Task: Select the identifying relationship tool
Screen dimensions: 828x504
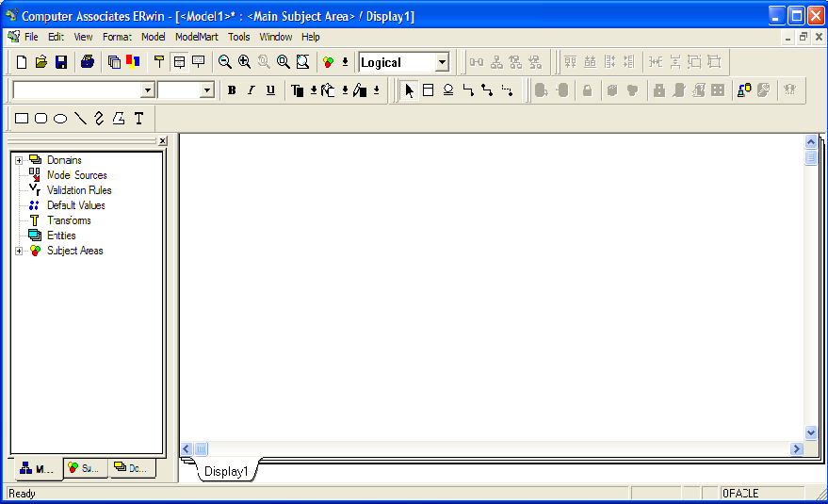Action: click(468, 90)
